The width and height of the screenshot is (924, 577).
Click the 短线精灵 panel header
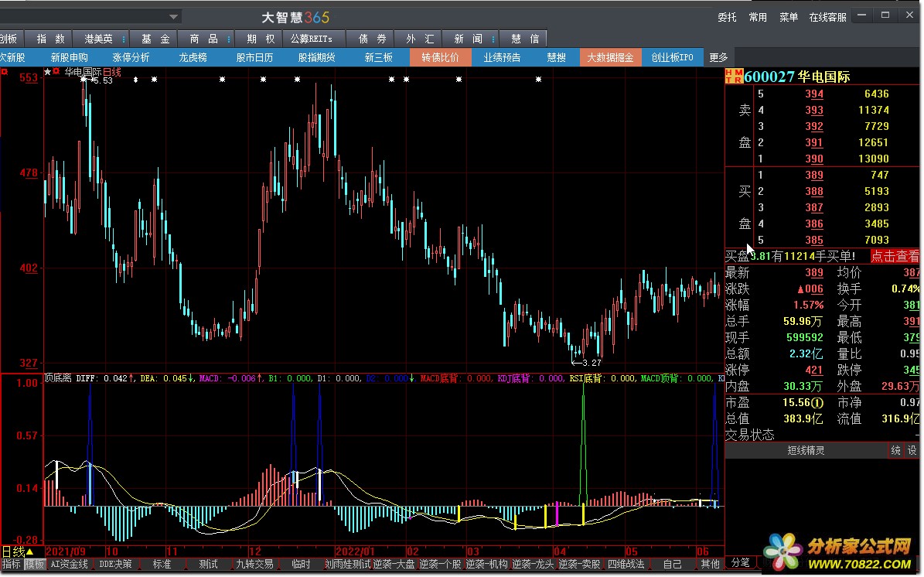806,450
